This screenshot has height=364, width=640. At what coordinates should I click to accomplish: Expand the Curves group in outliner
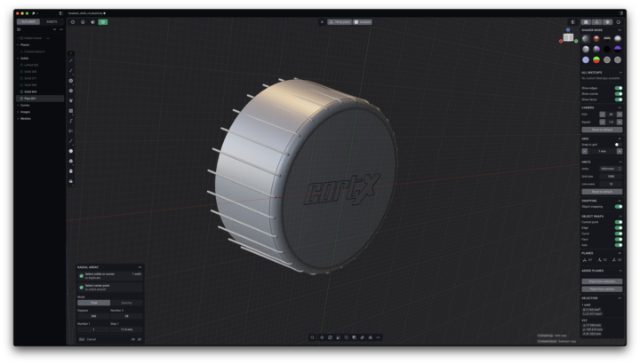pyautogui.click(x=18, y=105)
